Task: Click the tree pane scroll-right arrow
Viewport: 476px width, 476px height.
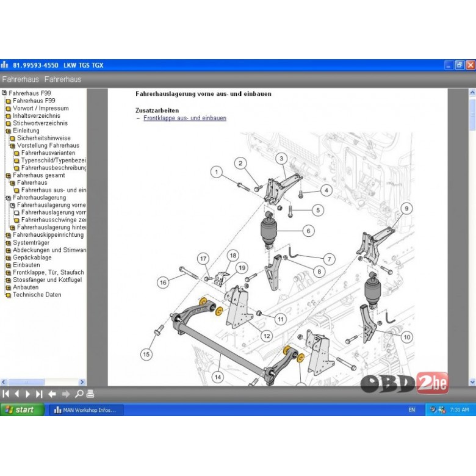Action: [x=82, y=382]
